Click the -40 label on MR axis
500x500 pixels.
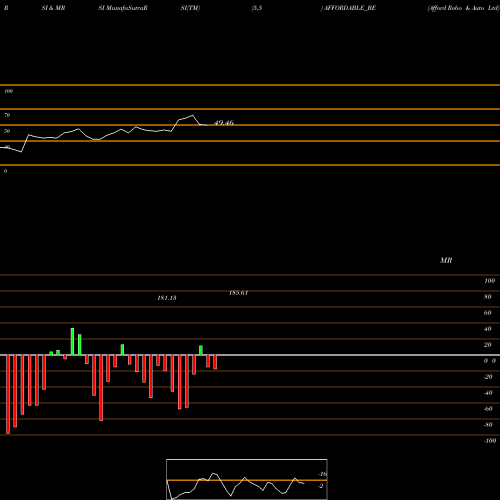(x=488, y=393)
